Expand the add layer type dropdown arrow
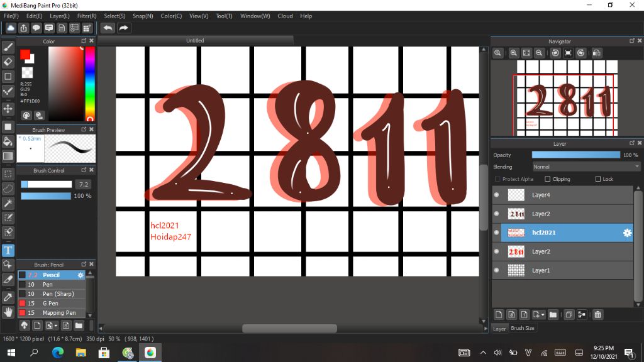 543,315
